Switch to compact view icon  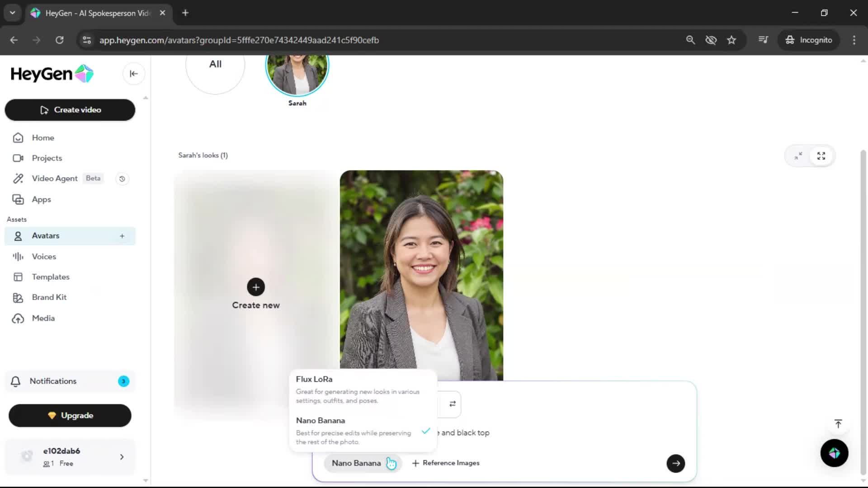798,156
